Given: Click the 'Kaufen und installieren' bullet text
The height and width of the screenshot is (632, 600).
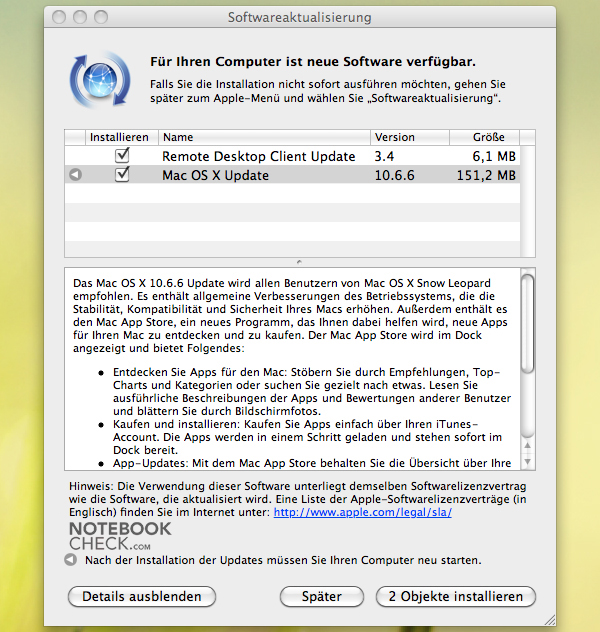Looking at the screenshot, I should [x=307, y=437].
